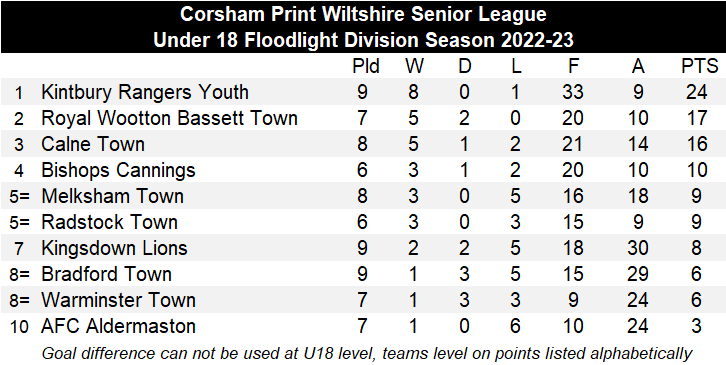Select the Royal Wootton Bassett Town row
Screen dimensions: 726x365
point(363,118)
